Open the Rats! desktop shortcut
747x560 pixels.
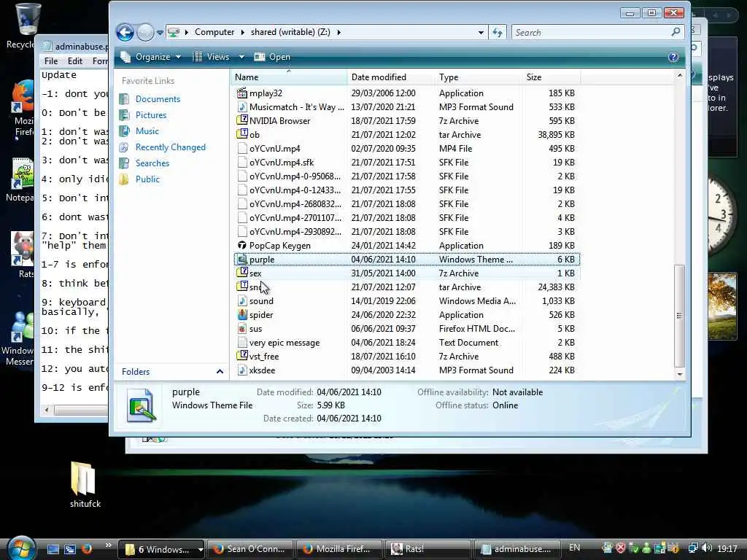coord(23,254)
